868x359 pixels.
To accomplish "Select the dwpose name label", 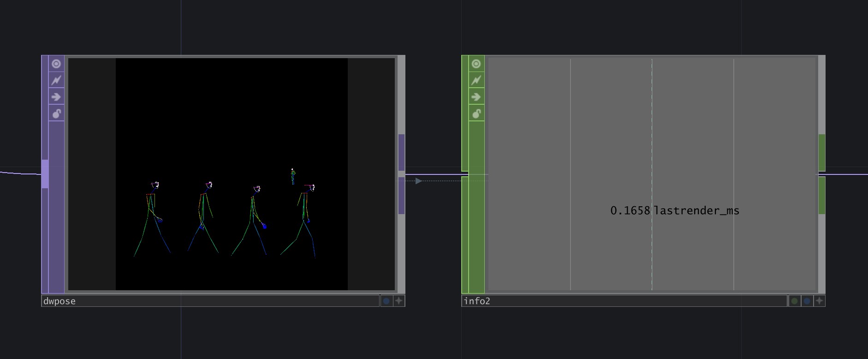I will pos(210,301).
